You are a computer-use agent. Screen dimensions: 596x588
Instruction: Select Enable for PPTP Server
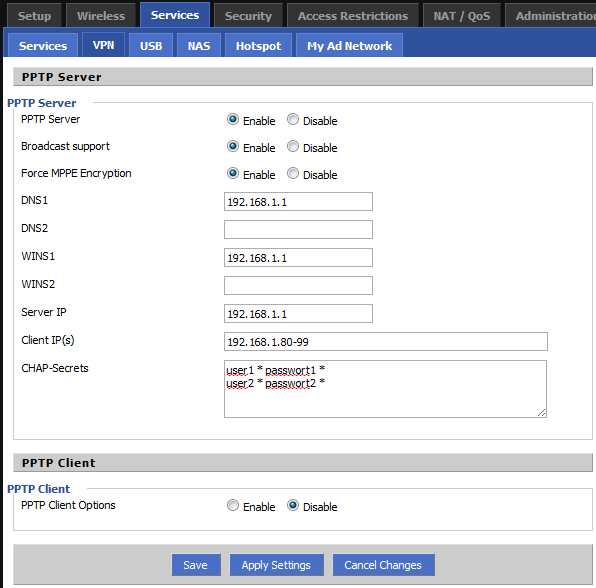coord(233,120)
